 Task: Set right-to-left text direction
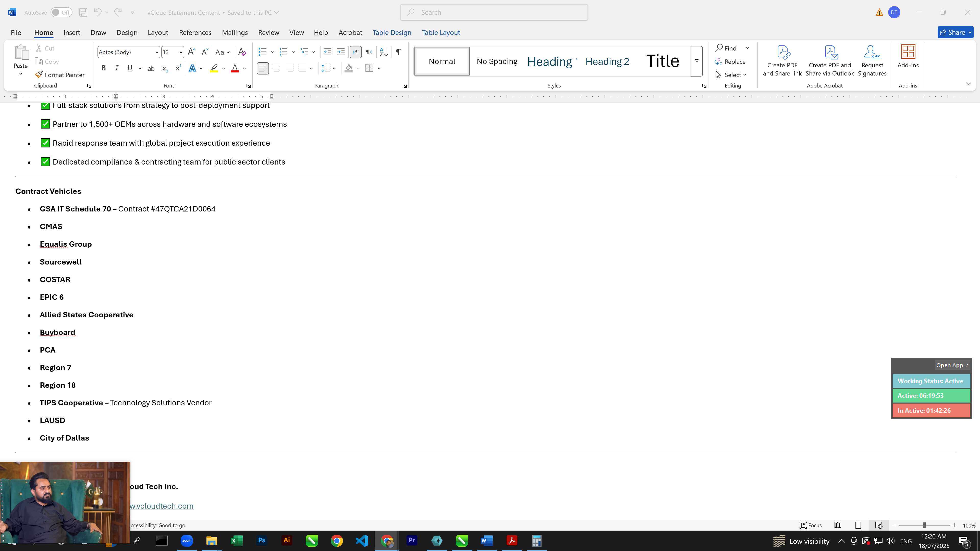[369, 52]
